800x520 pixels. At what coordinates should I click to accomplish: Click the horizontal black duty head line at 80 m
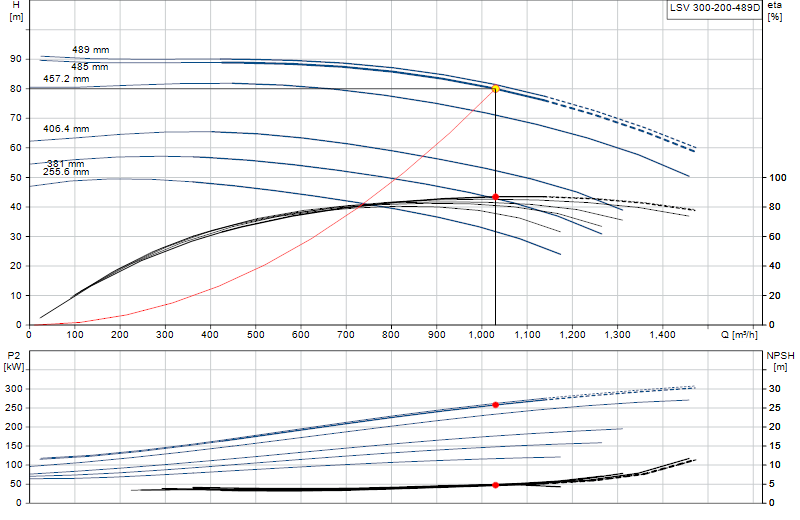262,89
